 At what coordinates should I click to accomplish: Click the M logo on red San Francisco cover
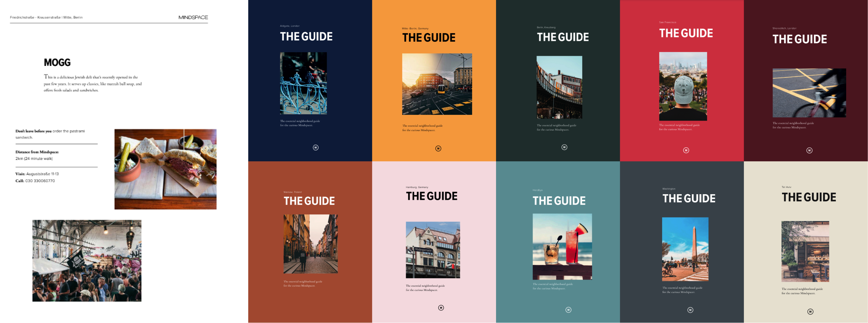686,150
